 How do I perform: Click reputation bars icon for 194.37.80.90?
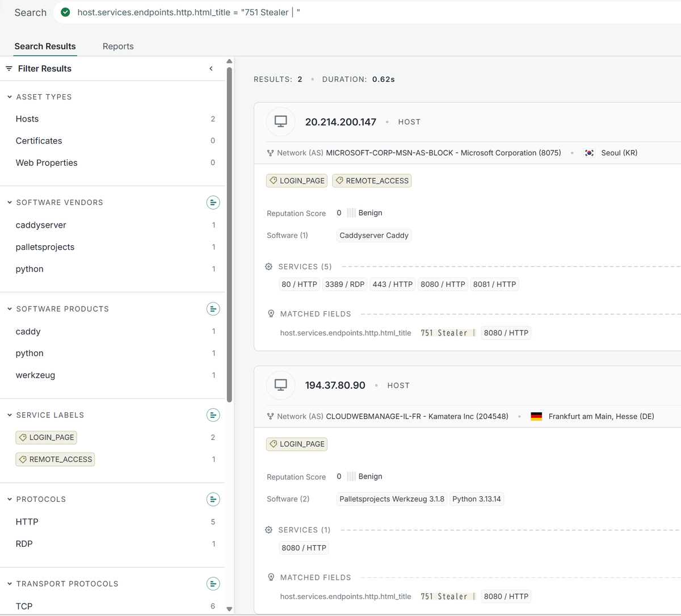[x=351, y=476]
